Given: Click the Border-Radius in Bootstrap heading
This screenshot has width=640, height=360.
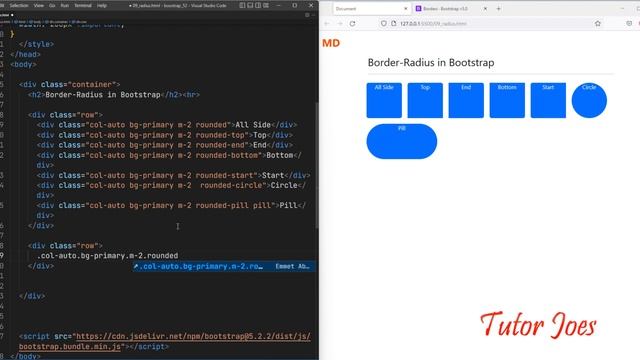Looking at the screenshot, I should click(431, 62).
